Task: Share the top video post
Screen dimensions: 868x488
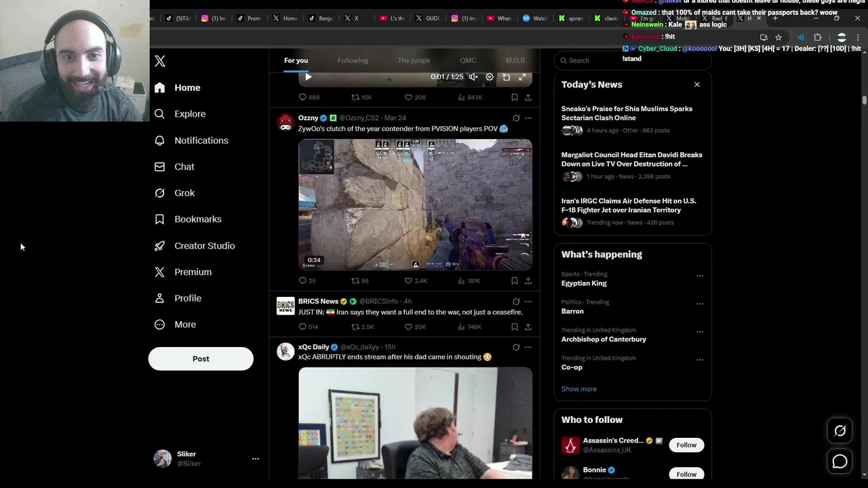Action: (528, 98)
